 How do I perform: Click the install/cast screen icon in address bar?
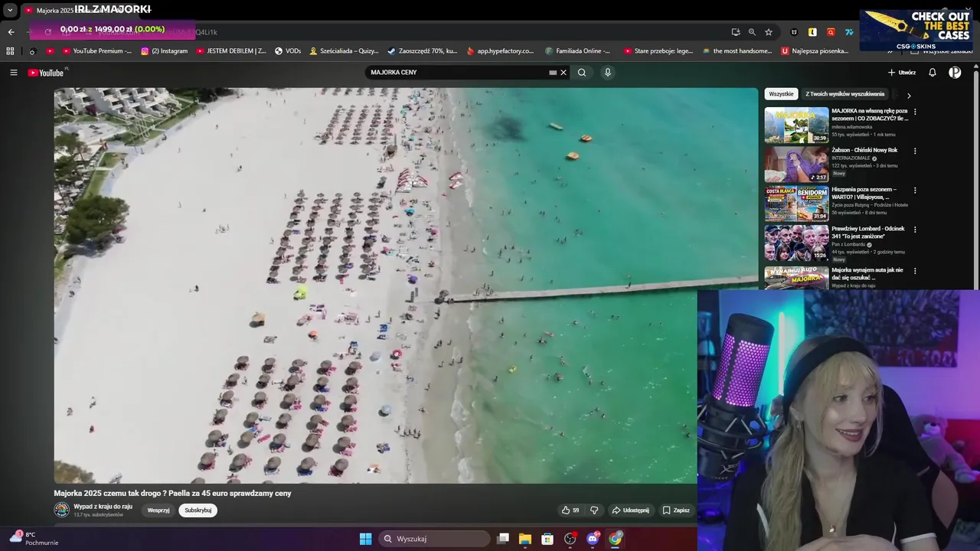pyautogui.click(x=736, y=32)
